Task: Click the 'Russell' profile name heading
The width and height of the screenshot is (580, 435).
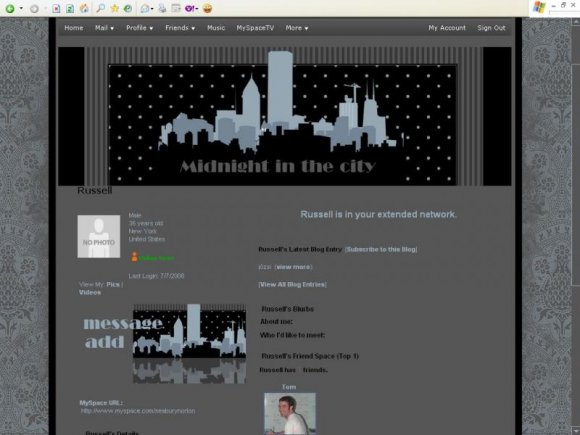Action: point(95,190)
